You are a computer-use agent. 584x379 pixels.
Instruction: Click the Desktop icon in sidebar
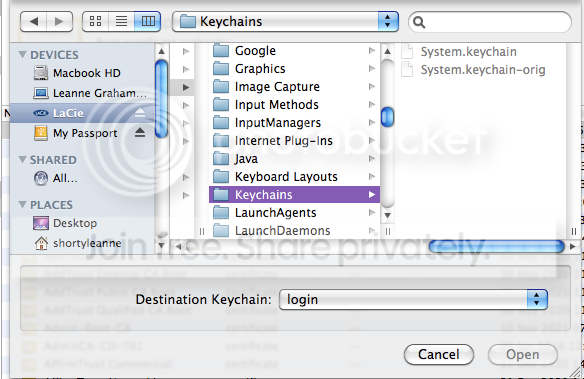point(41,223)
